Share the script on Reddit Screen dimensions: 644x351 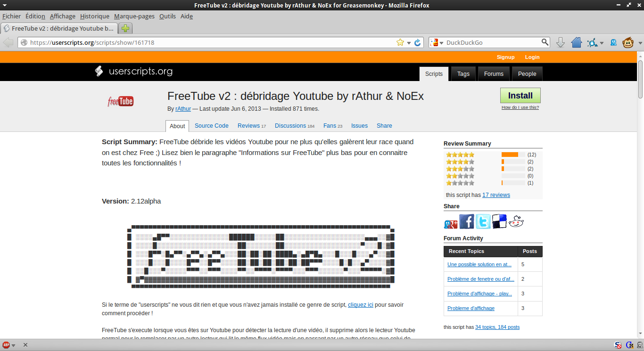[x=516, y=221]
